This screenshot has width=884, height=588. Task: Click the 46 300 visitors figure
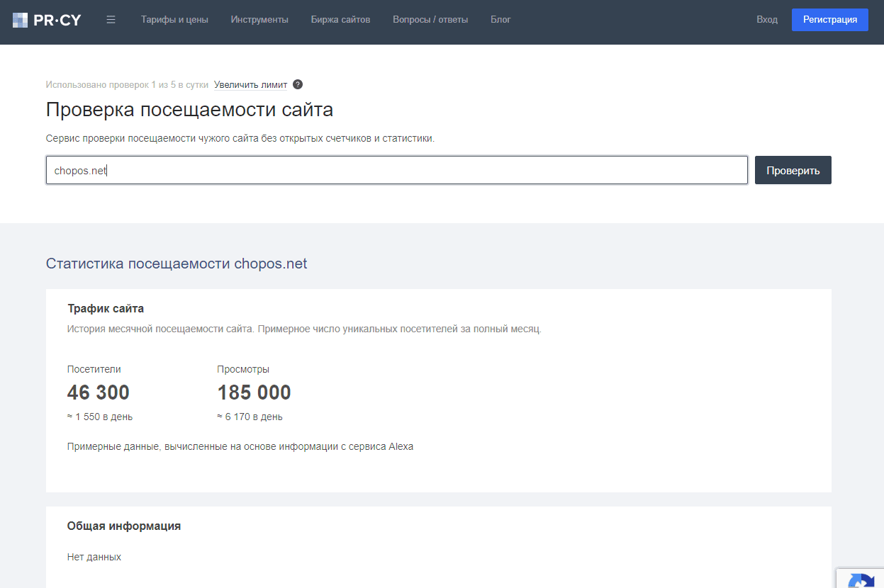click(x=98, y=392)
